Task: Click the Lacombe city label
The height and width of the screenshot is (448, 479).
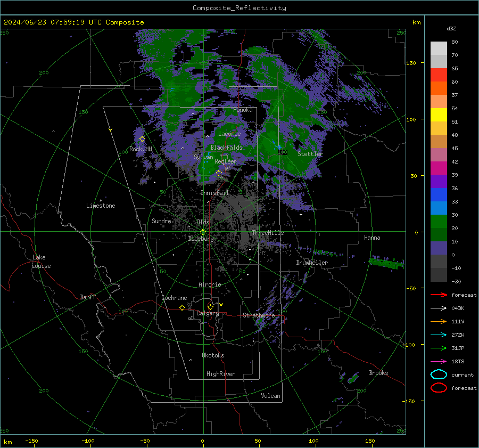Action: 229,134
